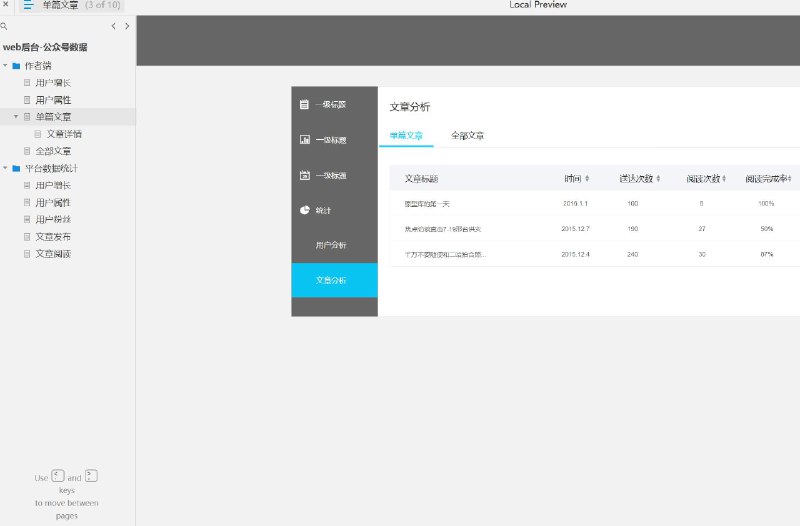Go to the previous page arrow
The image size is (800, 526).
pos(113,26)
